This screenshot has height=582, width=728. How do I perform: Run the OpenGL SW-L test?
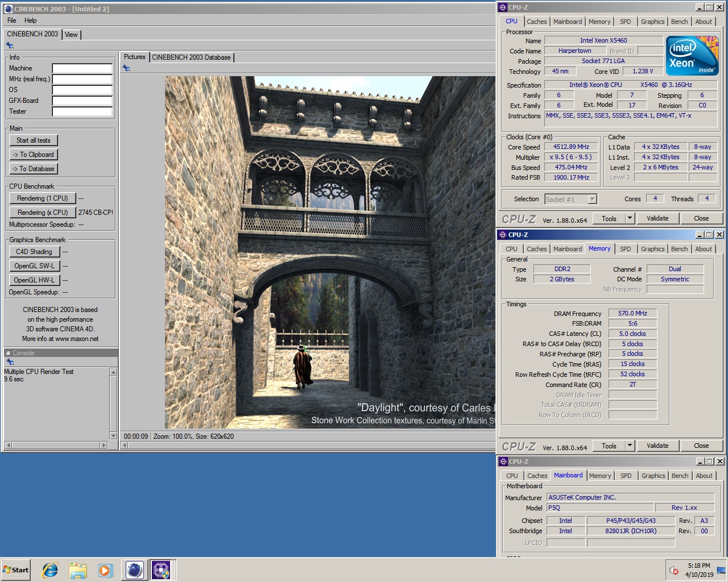(x=34, y=266)
